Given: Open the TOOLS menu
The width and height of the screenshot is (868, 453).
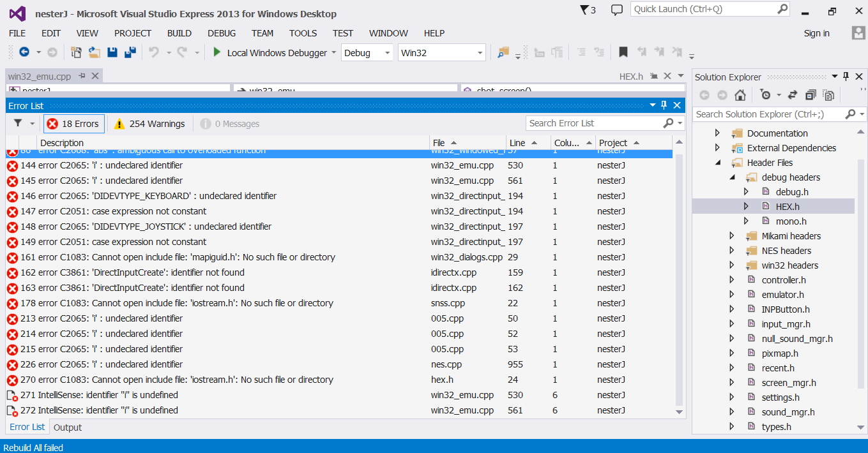Looking at the screenshot, I should [x=303, y=33].
